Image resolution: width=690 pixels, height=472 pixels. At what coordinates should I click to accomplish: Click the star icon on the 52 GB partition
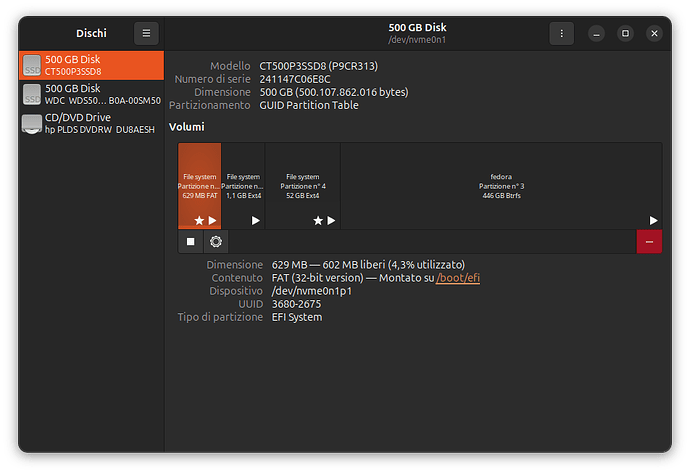click(x=318, y=220)
